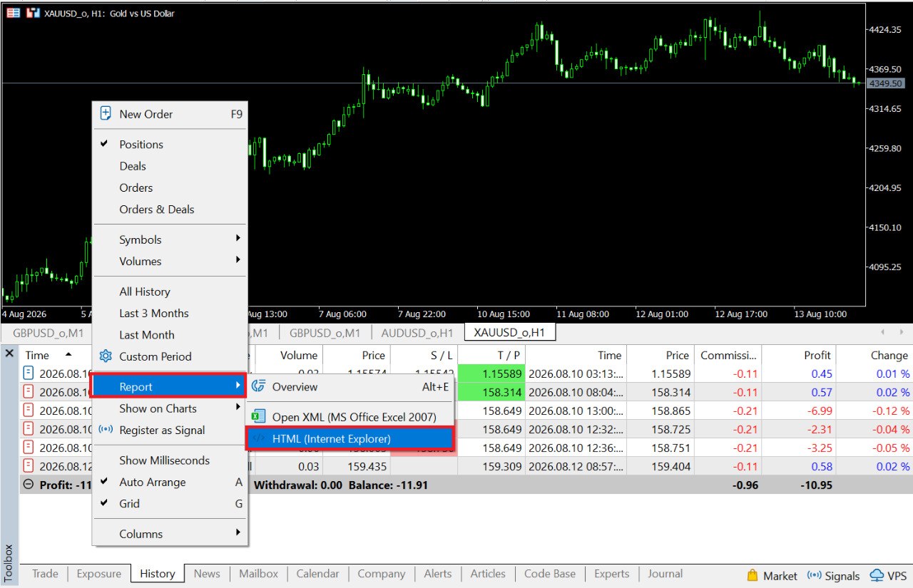Expand the Symbols submenu
Screen dimensions: 913x588
point(170,239)
